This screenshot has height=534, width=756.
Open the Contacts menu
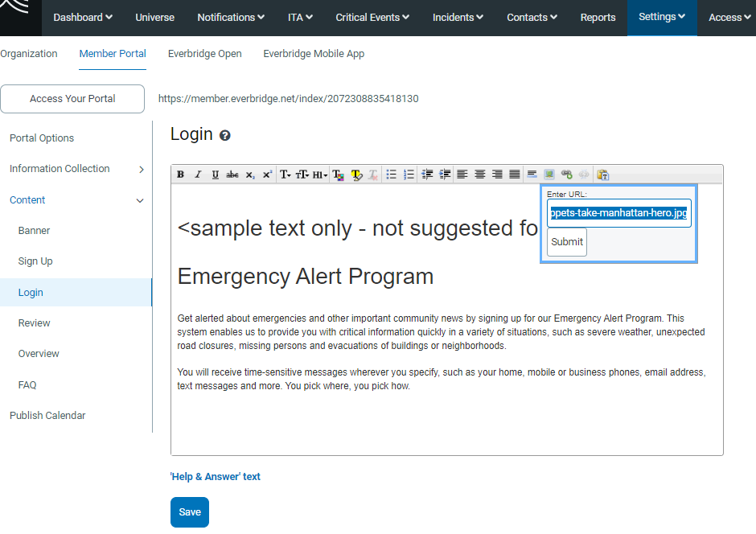pyautogui.click(x=532, y=18)
